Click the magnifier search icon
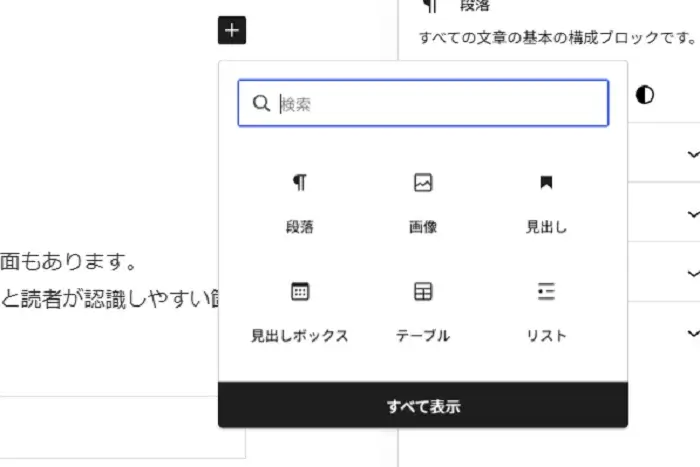Image resolution: width=700 pixels, height=467 pixels. (261, 104)
